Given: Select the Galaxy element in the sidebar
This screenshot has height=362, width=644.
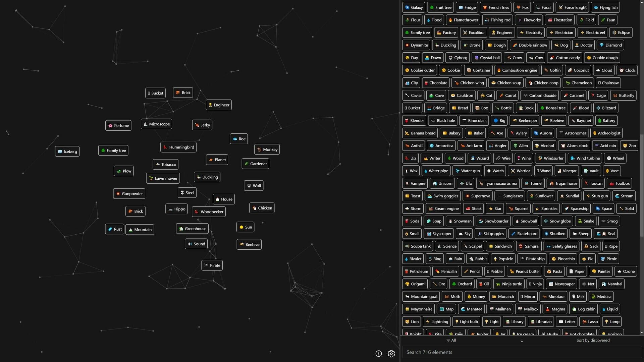Looking at the screenshot, I should pos(414,7).
